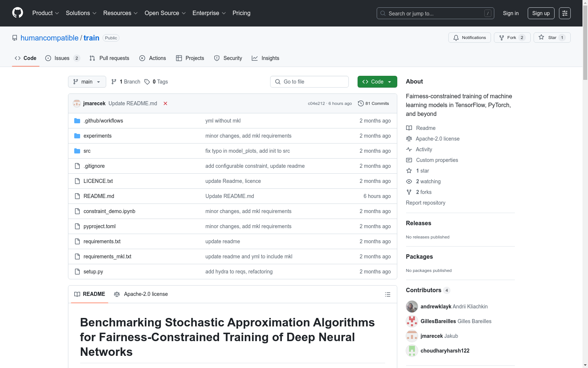
Task: Open pyproject.toml file
Action: coord(100,226)
